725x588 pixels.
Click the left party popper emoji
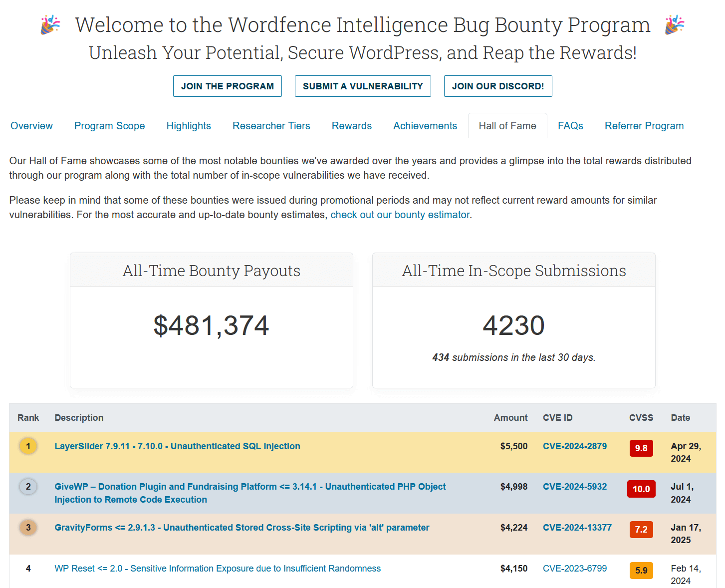coord(50,24)
